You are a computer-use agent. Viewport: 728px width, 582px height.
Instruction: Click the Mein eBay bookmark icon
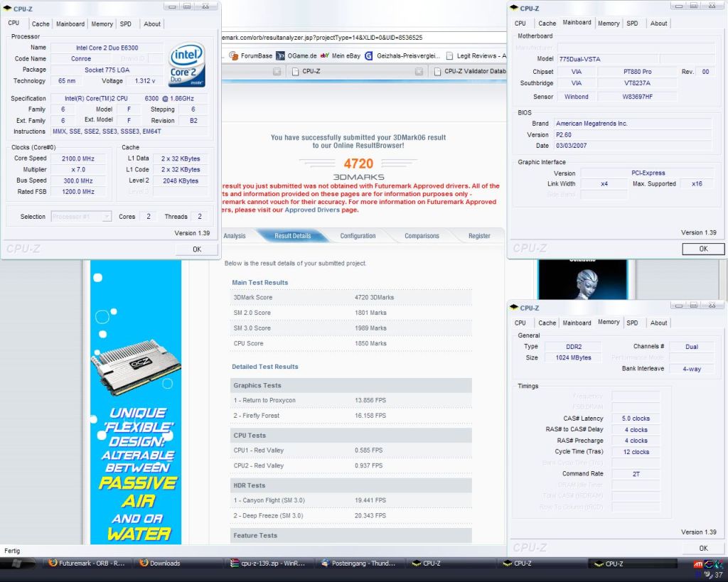(325, 55)
